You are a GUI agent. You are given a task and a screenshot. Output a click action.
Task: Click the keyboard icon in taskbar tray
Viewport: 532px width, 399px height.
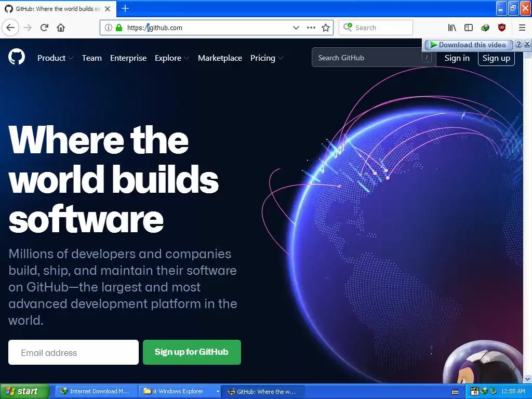455,392
